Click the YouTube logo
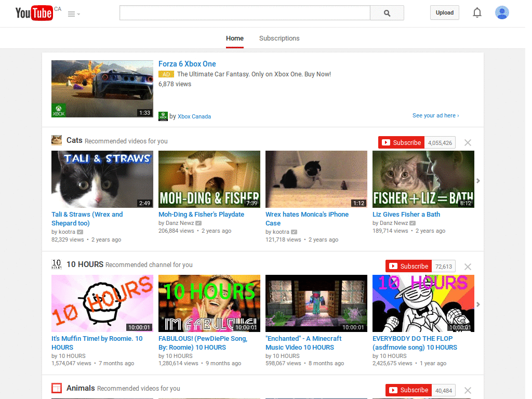The width and height of the screenshot is (532, 399). (x=34, y=13)
